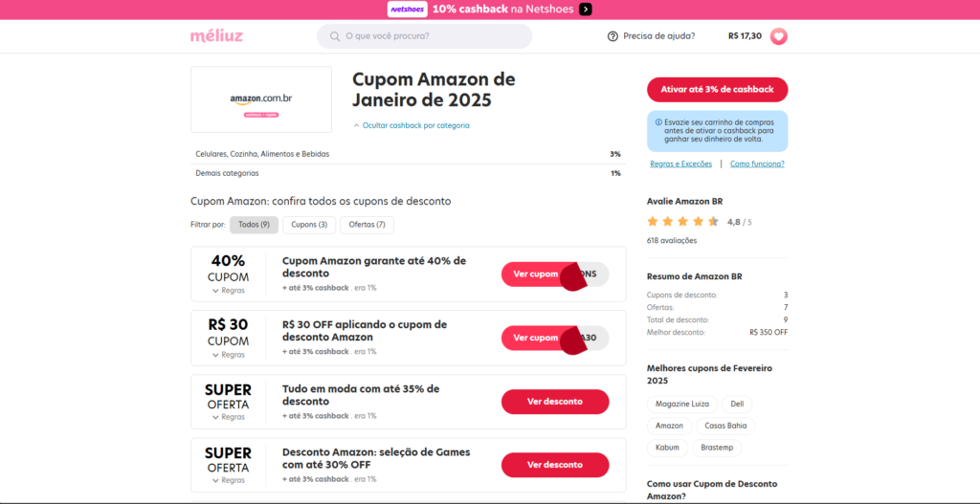The height and width of the screenshot is (504, 980).
Task: Click the 'Magazine Luiza' coupon chip
Action: (682, 405)
